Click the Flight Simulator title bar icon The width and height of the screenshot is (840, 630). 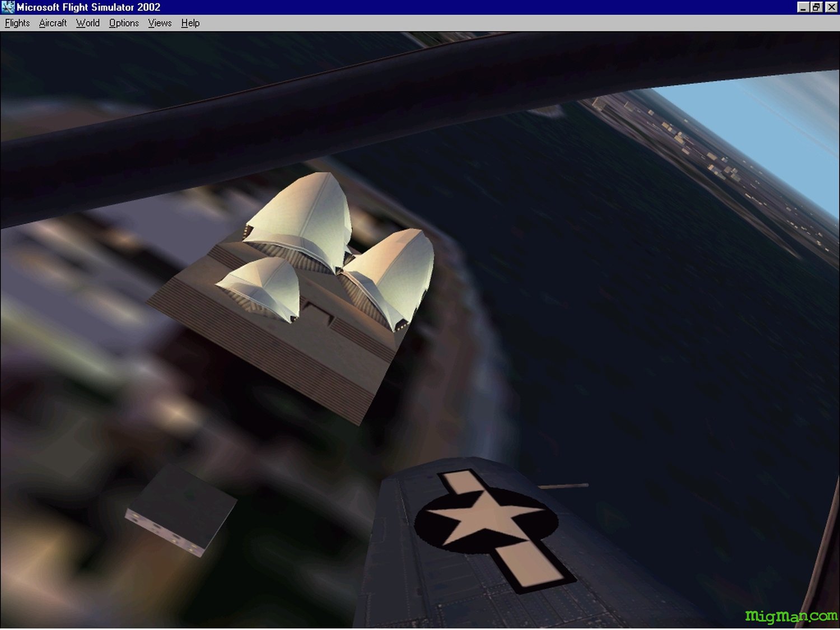click(x=8, y=7)
